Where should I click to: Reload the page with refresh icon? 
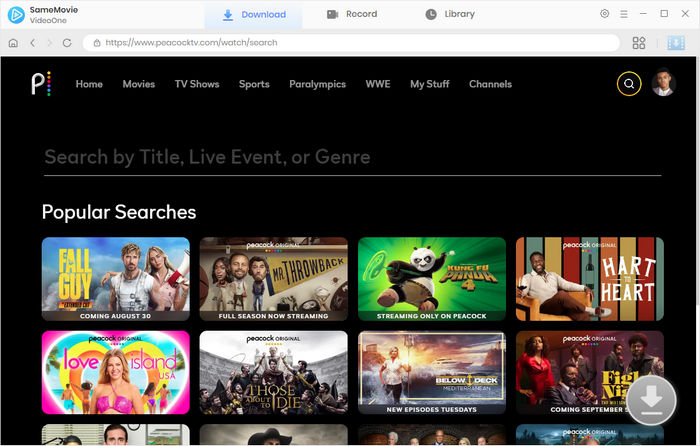(x=67, y=43)
